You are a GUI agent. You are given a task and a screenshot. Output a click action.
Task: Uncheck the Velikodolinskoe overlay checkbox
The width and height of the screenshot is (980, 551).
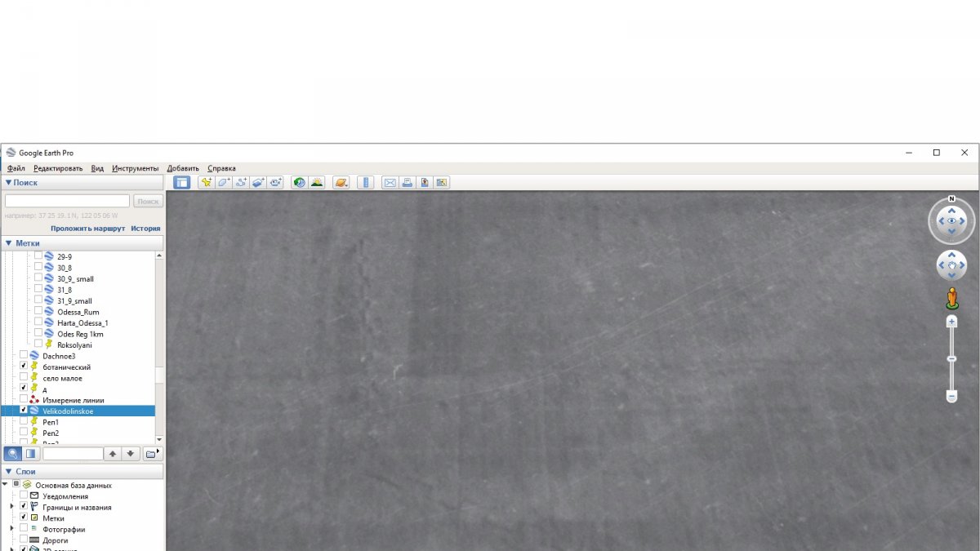pos(24,411)
